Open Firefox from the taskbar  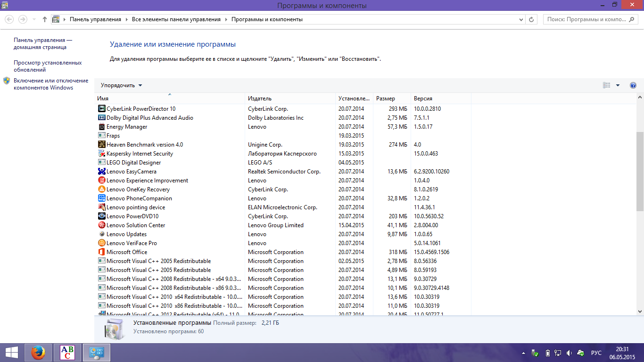[x=38, y=353]
